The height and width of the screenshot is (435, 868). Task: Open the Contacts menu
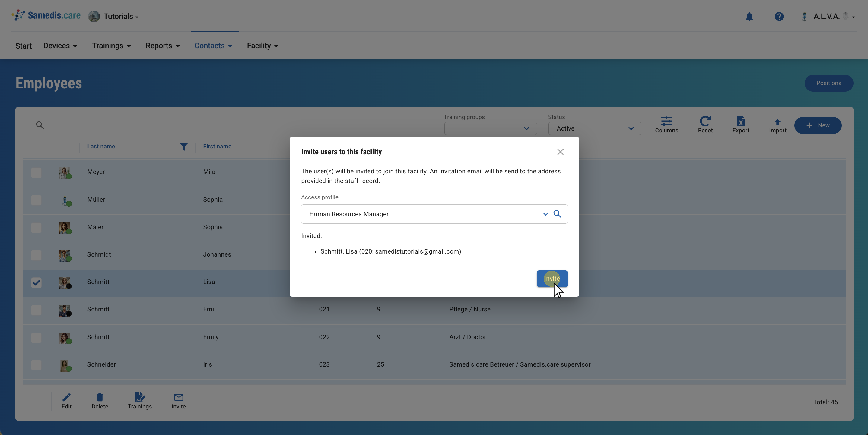[x=213, y=46]
